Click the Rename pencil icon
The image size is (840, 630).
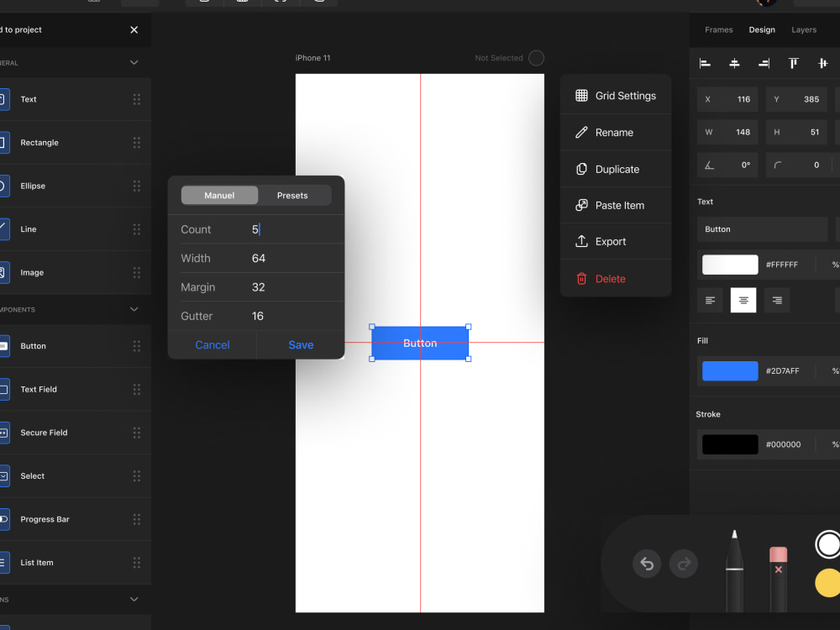[581, 133]
